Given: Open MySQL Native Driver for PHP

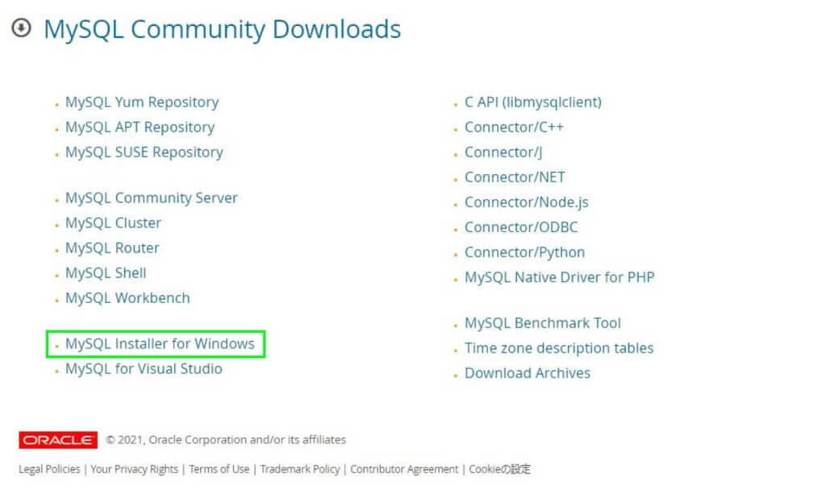Looking at the screenshot, I should [x=559, y=277].
